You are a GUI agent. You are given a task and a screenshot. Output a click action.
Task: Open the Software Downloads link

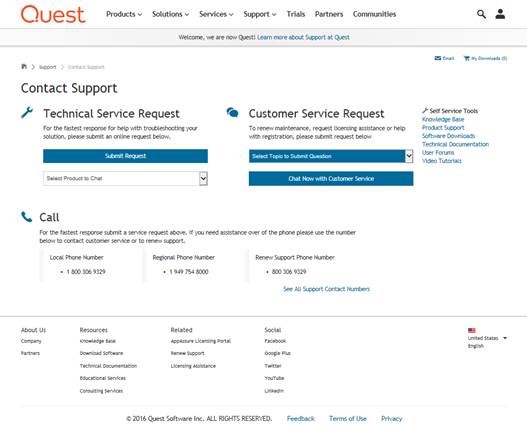coord(448,136)
